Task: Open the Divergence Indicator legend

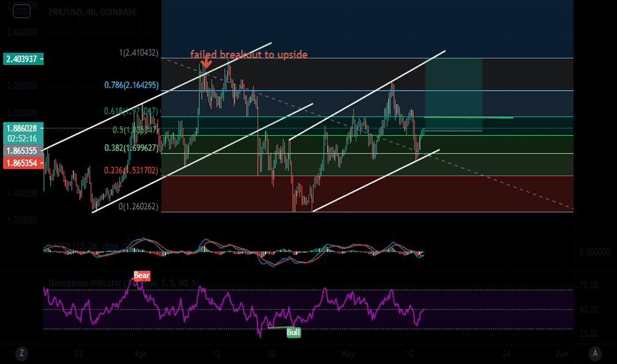Action: (123, 283)
